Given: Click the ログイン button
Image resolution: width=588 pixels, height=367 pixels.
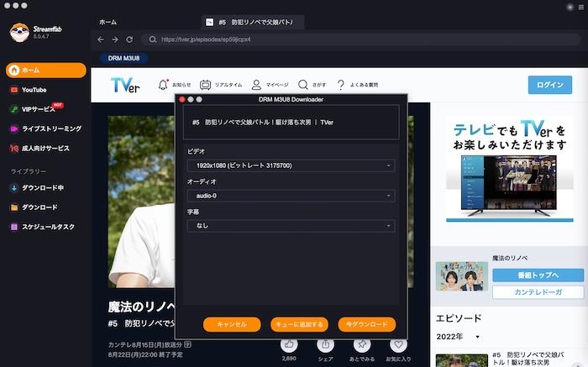Looking at the screenshot, I should click(550, 85).
